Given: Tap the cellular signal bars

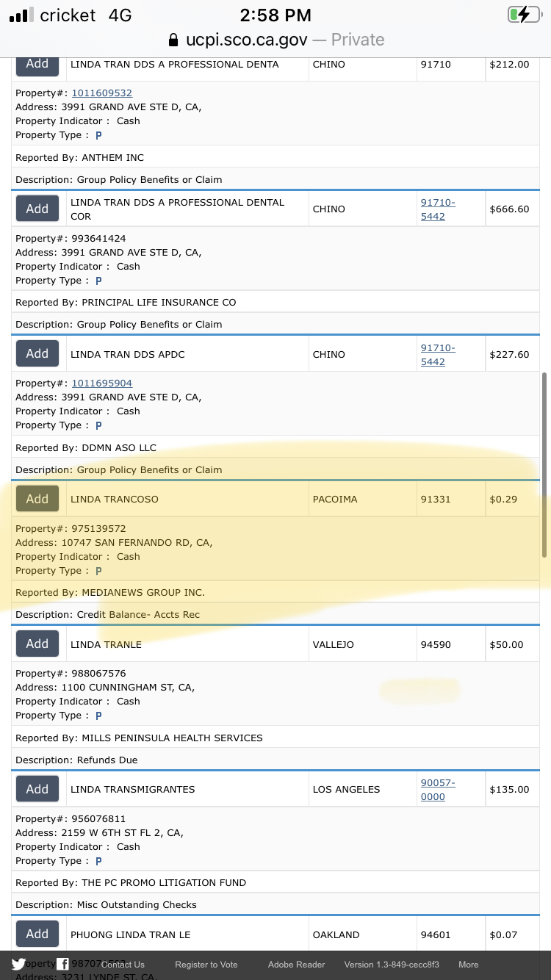Looking at the screenshot, I should (x=21, y=15).
